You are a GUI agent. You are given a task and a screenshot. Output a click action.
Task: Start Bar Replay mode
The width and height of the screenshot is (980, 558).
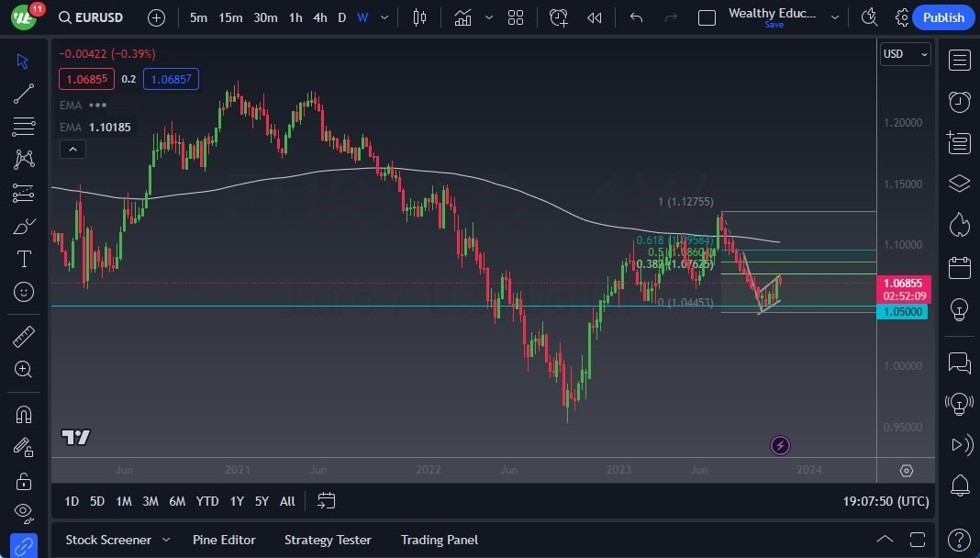click(x=594, y=17)
